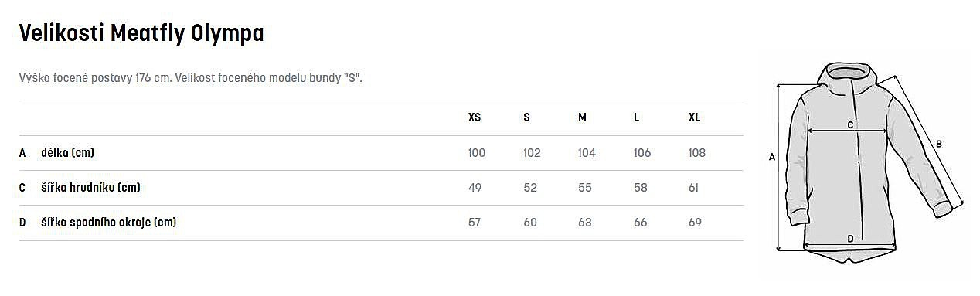Click hem width value 69 for XL
Image resolution: width=980 pixels, height=296 pixels.
[694, 223]
